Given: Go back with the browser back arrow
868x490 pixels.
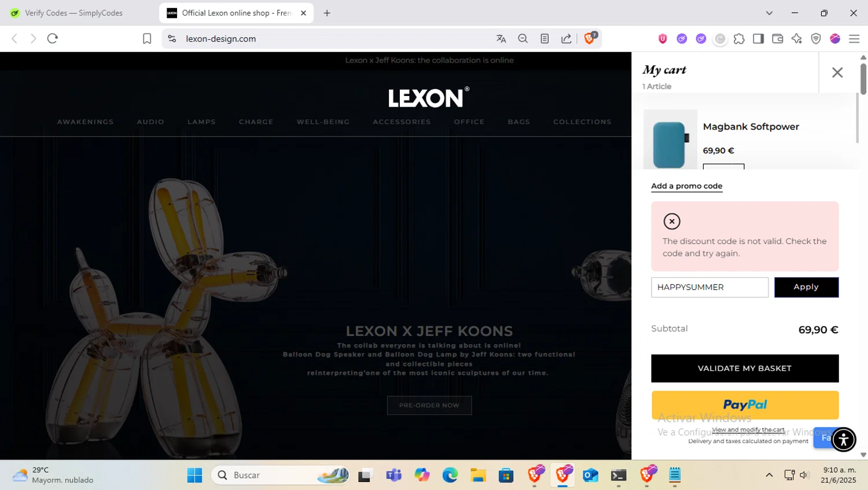Looking at the screenshot, I should (14, 39).
